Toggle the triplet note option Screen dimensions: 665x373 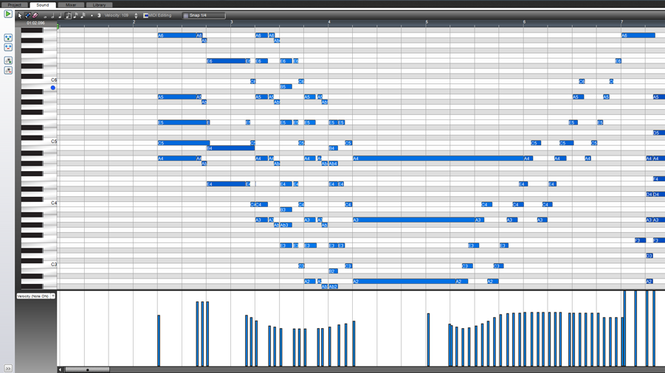coord(99,16)
